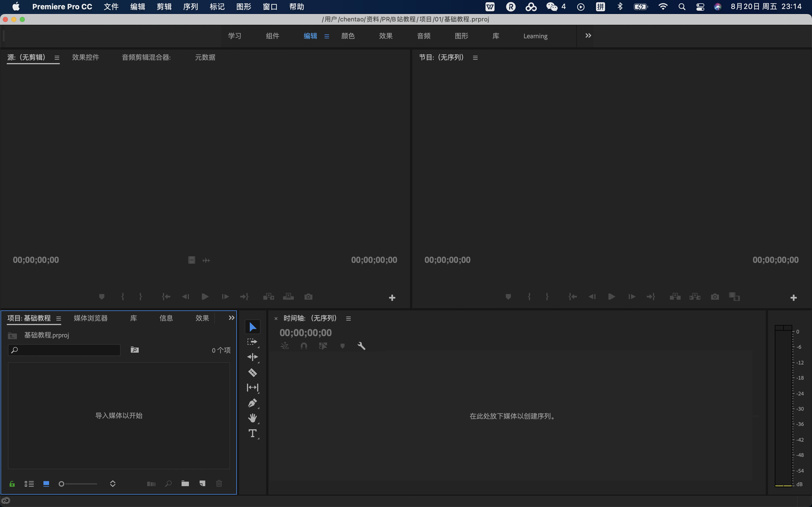Viewport: 812px width, 507px height.
Task: Select the Ripple Edit tool
Action: tap(252, 357)
